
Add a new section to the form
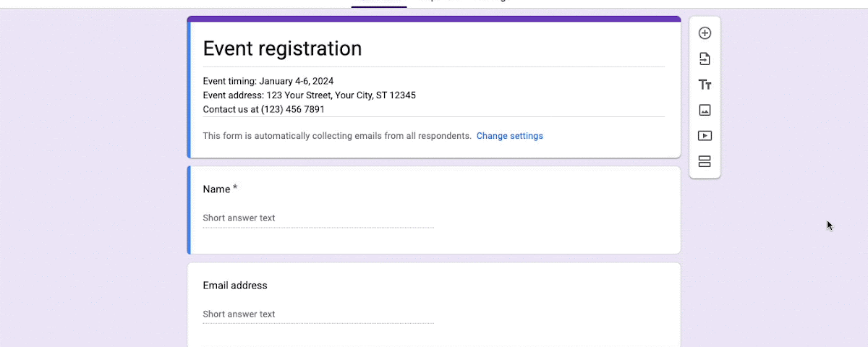point(705,161)
